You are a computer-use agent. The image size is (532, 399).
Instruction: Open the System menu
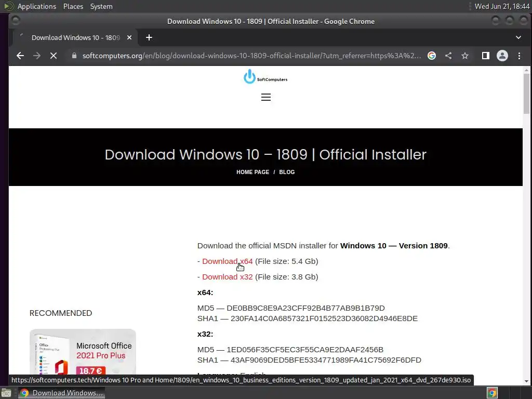point(101,6)
